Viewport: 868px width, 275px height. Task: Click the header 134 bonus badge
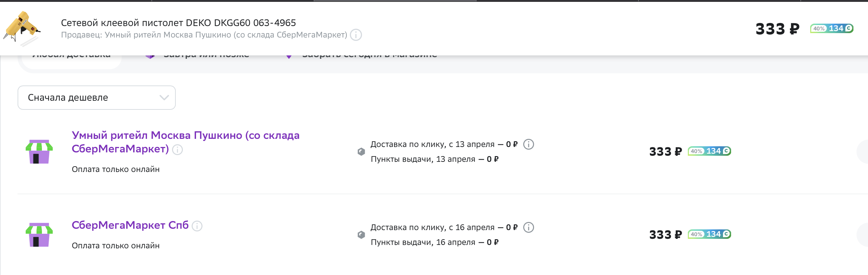tap(832, 28)
